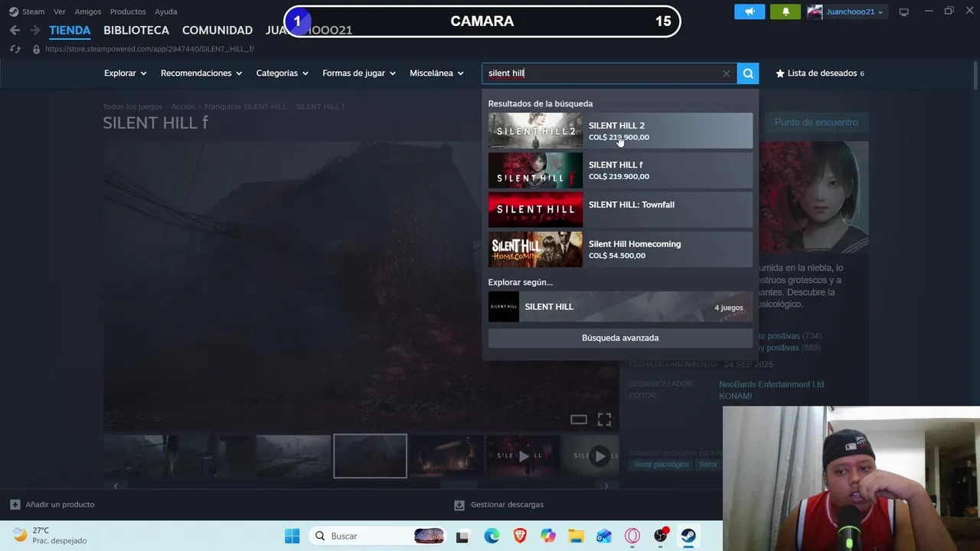Click the fullscreen icon on media player
The height and width of the screenshot is (551, 980).
pos(604,419)
